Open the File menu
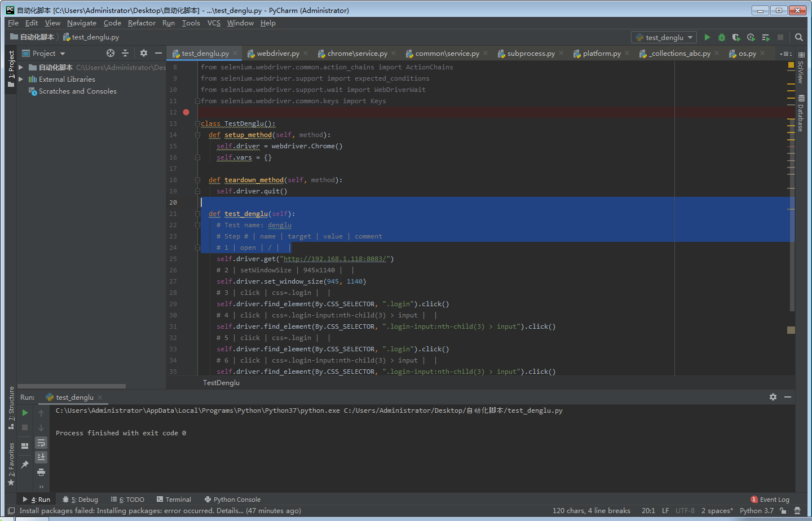This screenshot has width=812, height=521. pyautogui.click(x=14, y=23)
